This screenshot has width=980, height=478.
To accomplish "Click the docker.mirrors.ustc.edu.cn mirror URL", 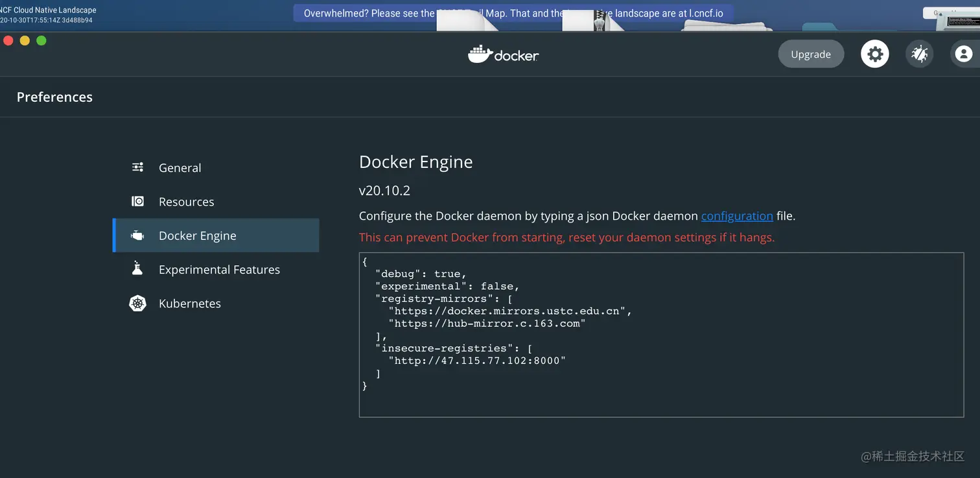I will click(x=510, y=311).
